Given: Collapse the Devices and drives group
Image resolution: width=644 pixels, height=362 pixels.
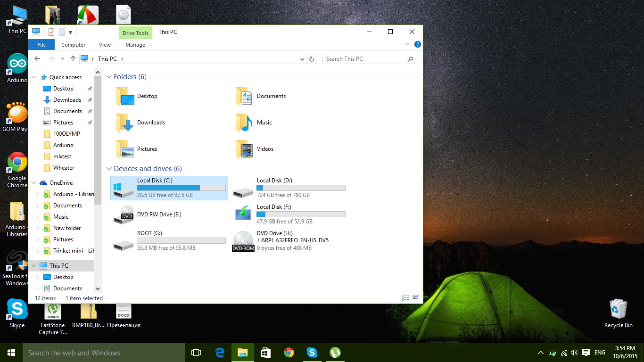Looking at the screenshot, I should point(109,169).
